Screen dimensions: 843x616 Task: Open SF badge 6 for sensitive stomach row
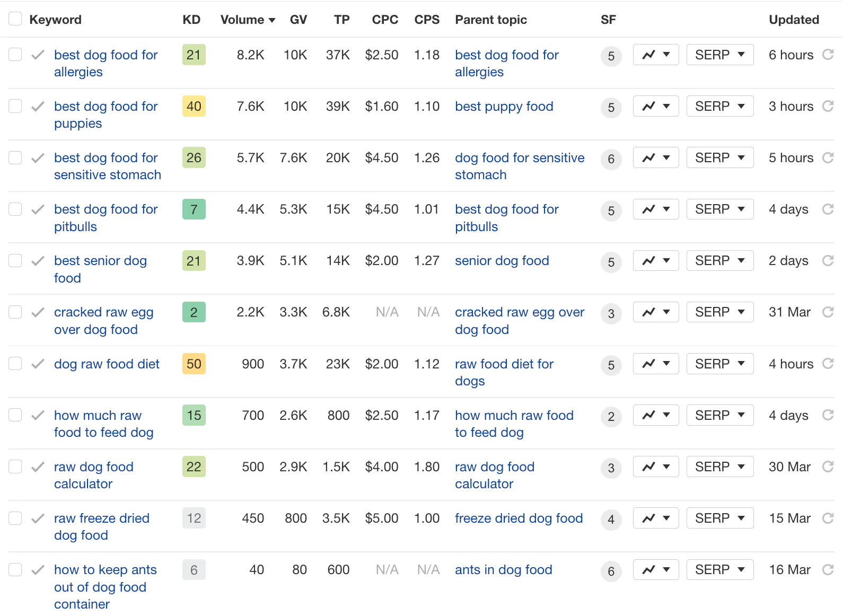click(x=611, y=159)
